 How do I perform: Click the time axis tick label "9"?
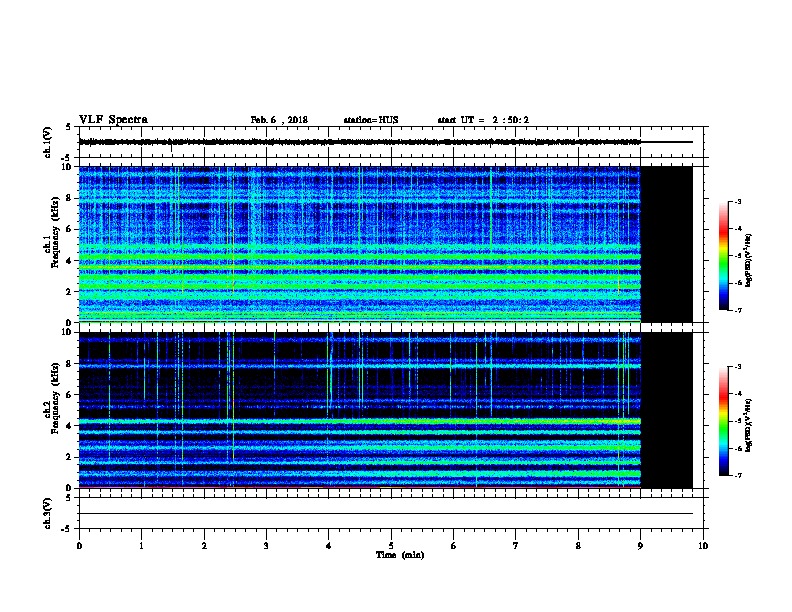[x=640, y=545]
